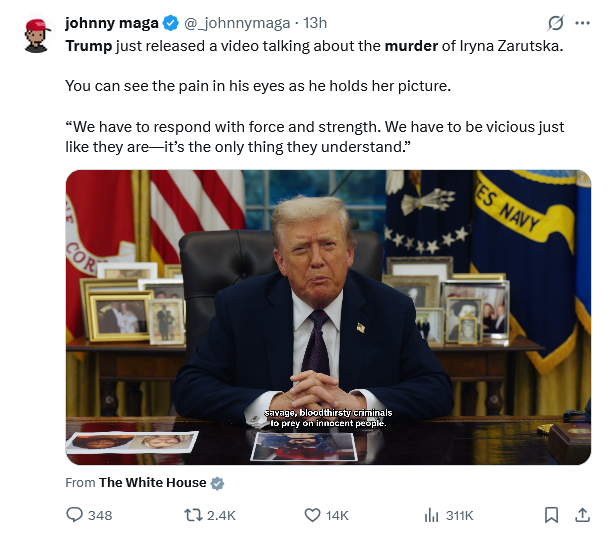Click blue verified badge beside johnny maga
This screenshot has height=536, width=609.
point(171,23)
